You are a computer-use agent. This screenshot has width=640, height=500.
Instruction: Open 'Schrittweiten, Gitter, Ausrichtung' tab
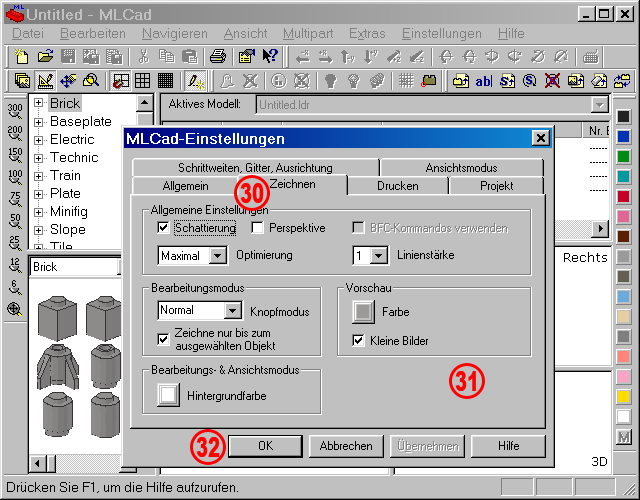coord(256,168)
